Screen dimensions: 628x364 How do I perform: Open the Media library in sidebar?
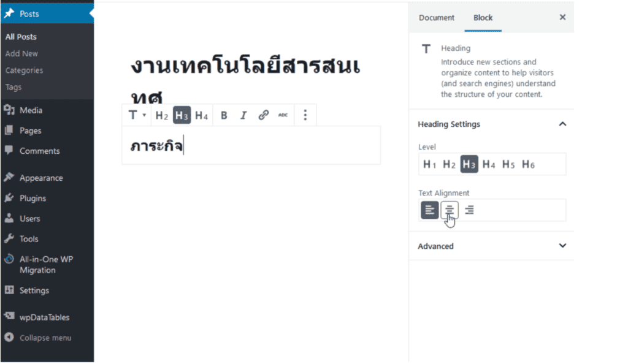[x=27, y=110]
